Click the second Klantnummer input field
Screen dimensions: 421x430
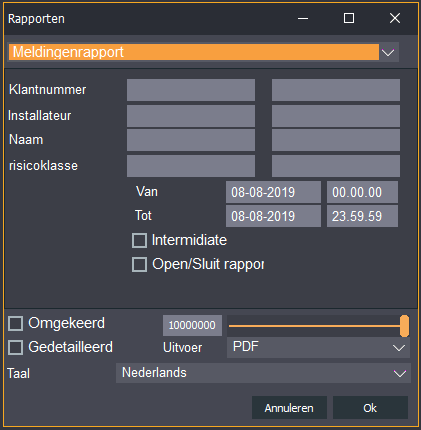coord(336,90)
